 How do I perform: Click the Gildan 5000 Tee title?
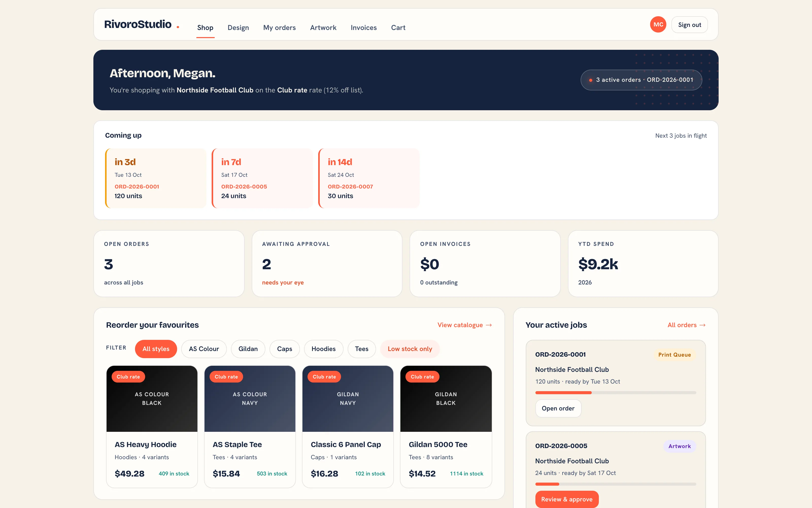(x=438, y=444)
